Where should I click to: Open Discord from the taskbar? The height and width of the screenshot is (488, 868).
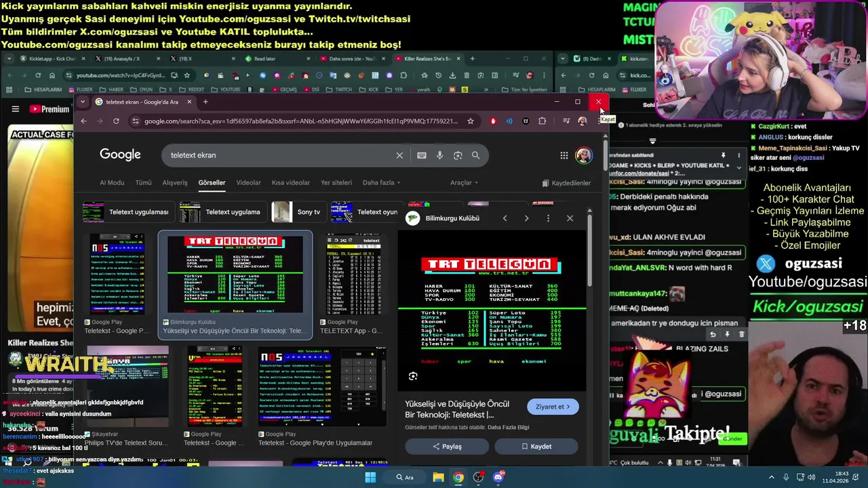(x=498, y=477)
